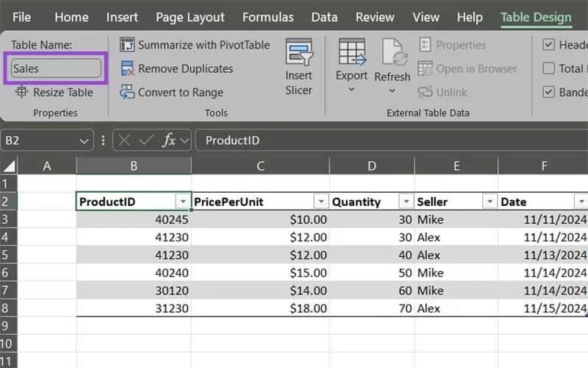
Task: Select the Convert to Range icon
Action: point(127,93)
